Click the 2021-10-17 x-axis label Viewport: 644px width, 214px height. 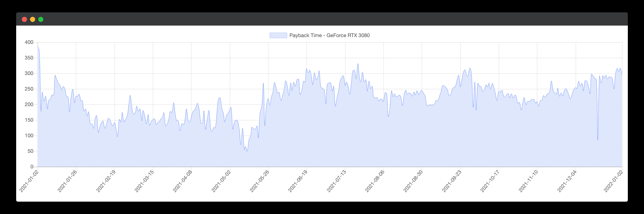[x=490, y=181]
